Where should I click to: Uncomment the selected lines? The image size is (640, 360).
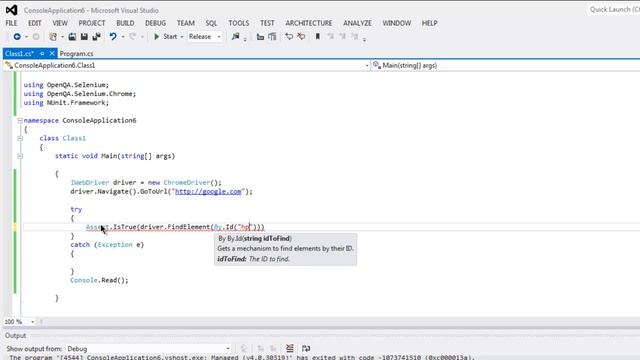tap(301, 37)
